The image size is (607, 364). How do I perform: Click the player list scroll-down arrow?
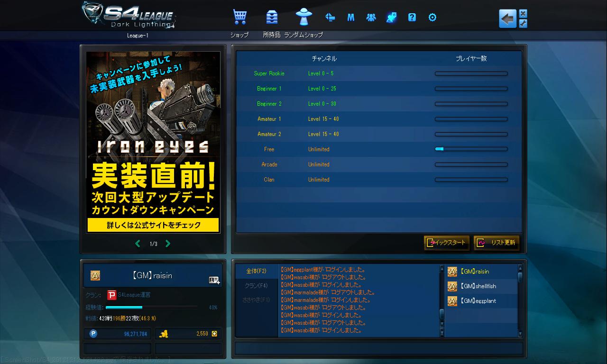(x=520, y=334)
